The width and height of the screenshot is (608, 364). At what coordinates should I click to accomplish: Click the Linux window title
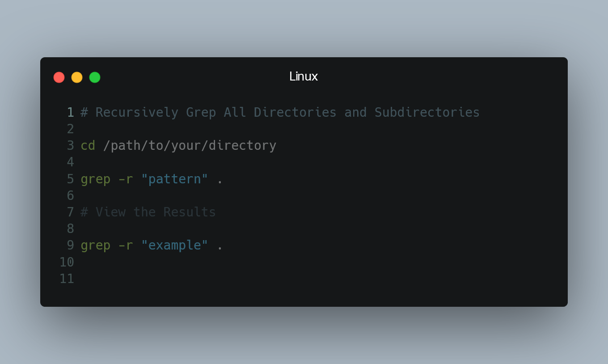pos(304,76)
